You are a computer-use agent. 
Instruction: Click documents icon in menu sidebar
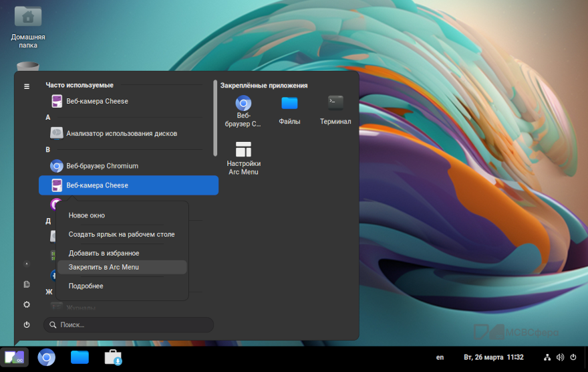27,284
